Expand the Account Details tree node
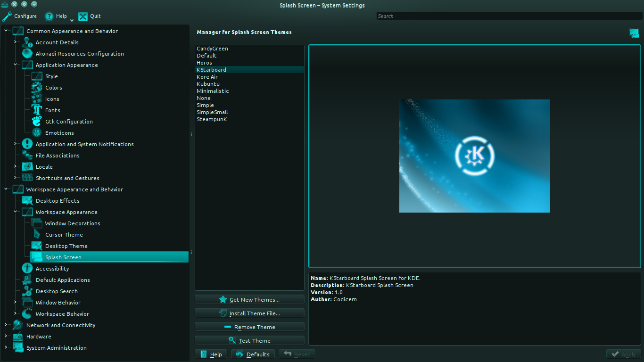Screen dimensions: 644x362 [16, 42]
